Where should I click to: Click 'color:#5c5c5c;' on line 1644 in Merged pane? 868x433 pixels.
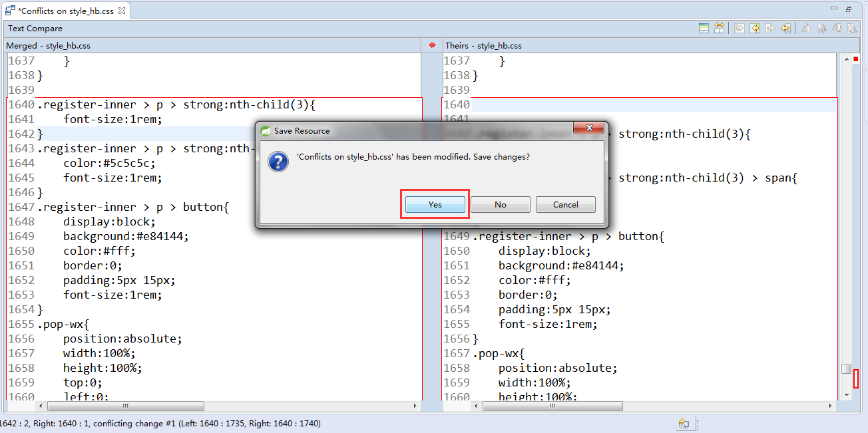[109, 163]
